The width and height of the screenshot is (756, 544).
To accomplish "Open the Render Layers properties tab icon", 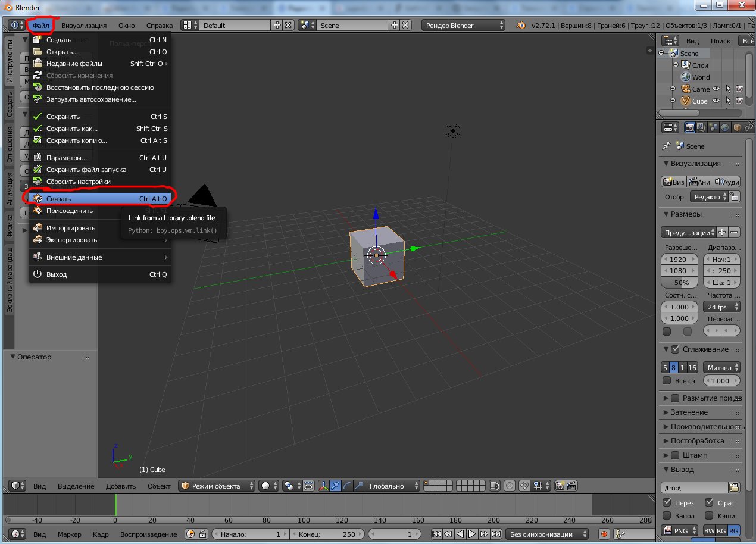I will coord(701,127).
